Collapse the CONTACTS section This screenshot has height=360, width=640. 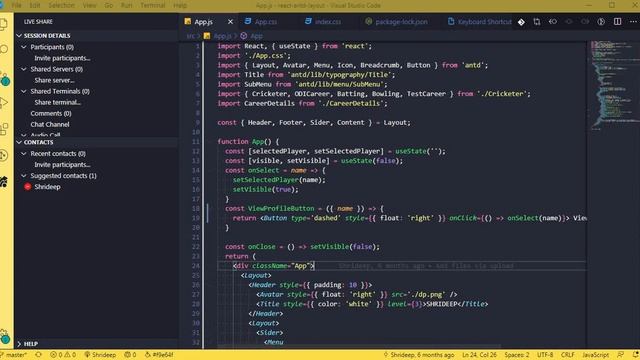point(19,142)
